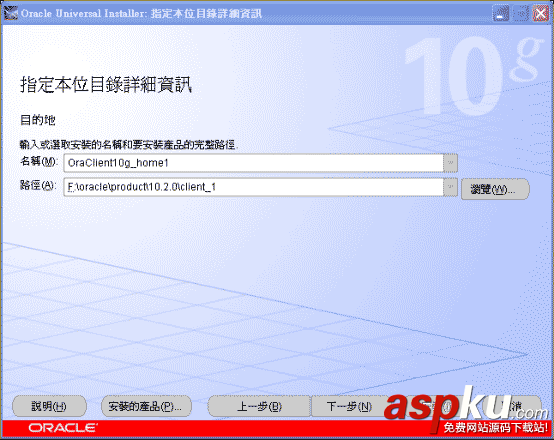554x440 pixels.
Task: Close the Oracle Universal Installer window
Action: point(541,14)
